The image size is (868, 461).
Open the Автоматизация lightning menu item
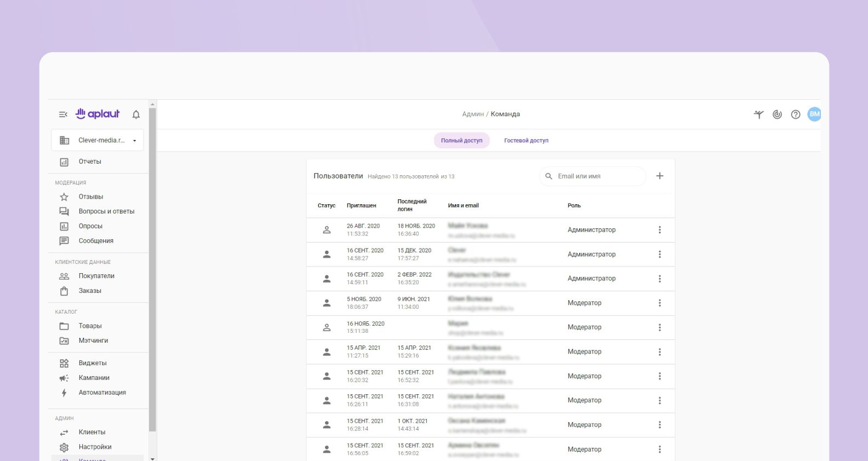[x=102, y=393]
